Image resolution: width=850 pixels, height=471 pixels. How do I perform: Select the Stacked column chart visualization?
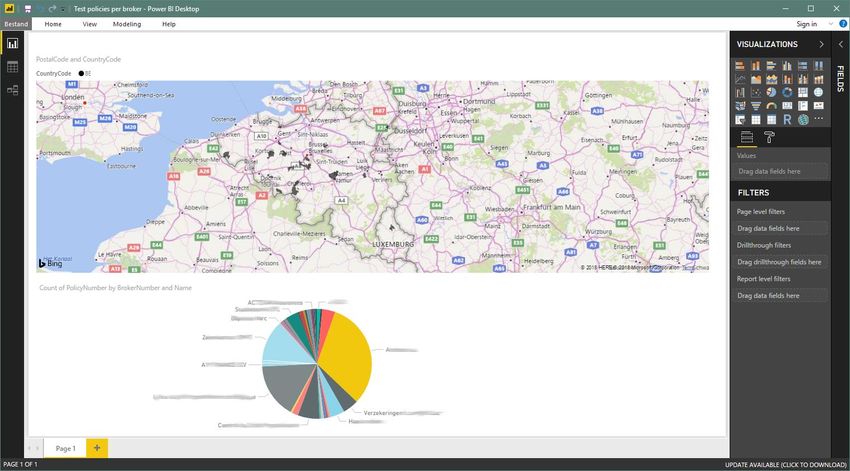[x=756, y=66]
